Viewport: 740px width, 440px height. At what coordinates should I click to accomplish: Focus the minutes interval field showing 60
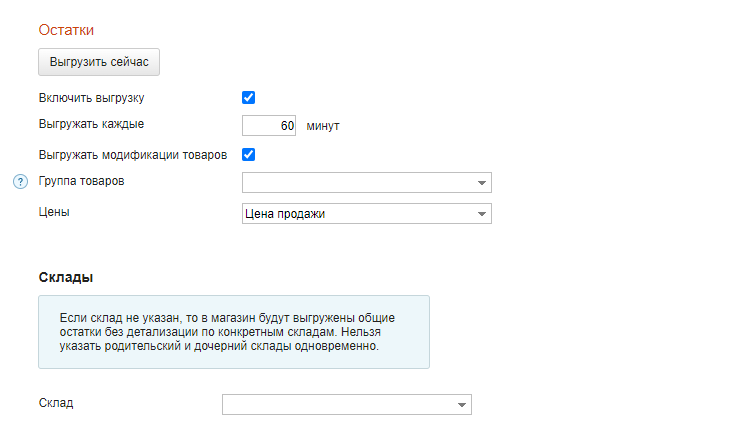click(x=269, y=126)
